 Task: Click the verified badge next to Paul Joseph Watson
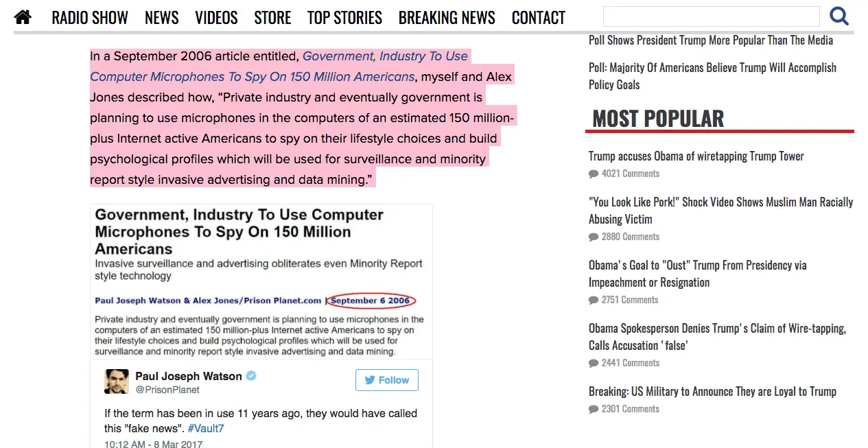[x=252, y=376]
